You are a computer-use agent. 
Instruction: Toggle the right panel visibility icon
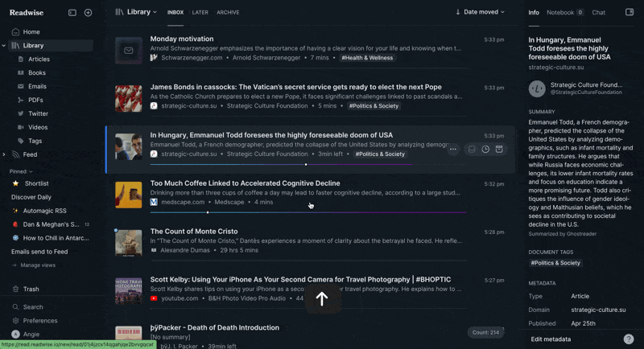click(x=630, y=12)
